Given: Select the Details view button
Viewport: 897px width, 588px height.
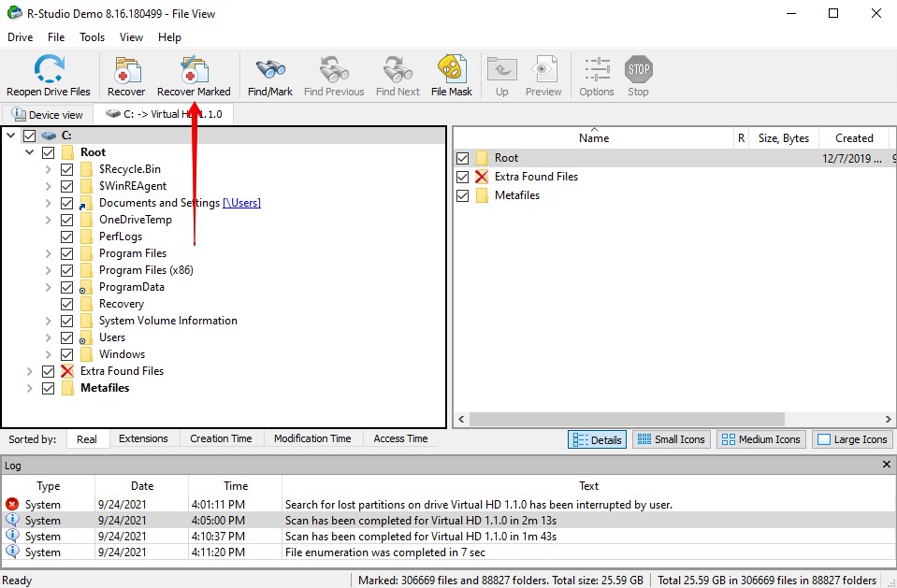Looking at the screenshot, I should (x=598, y=439).
